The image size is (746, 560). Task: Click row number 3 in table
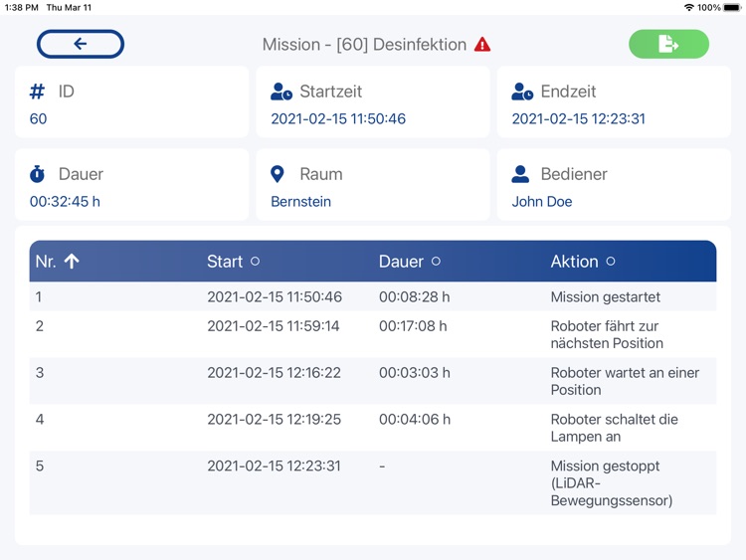coord(40,373)
